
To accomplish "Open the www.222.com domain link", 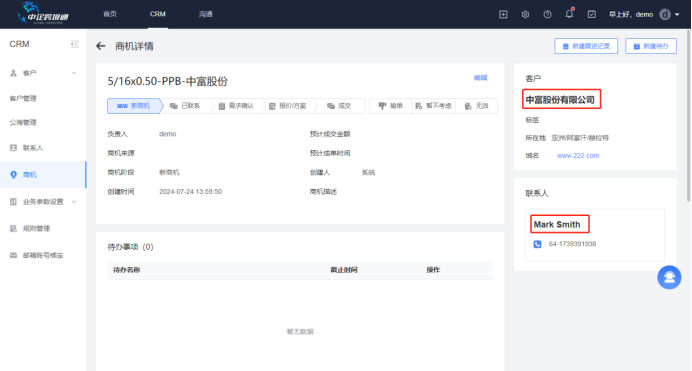I will (578, 155).
